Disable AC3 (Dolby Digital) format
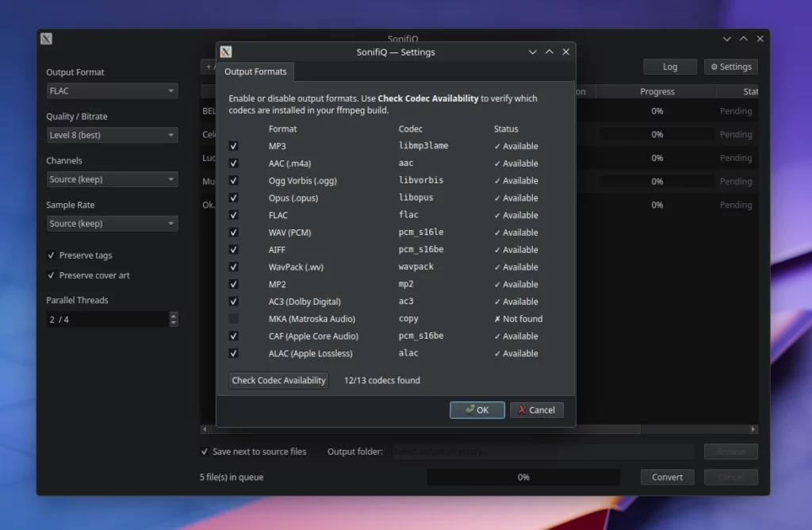 pos(234,301)
